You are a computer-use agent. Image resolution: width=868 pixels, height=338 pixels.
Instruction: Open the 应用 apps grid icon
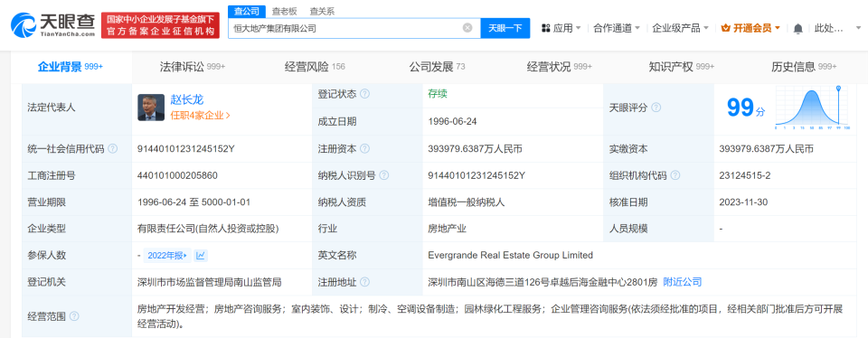pos(546,28)
